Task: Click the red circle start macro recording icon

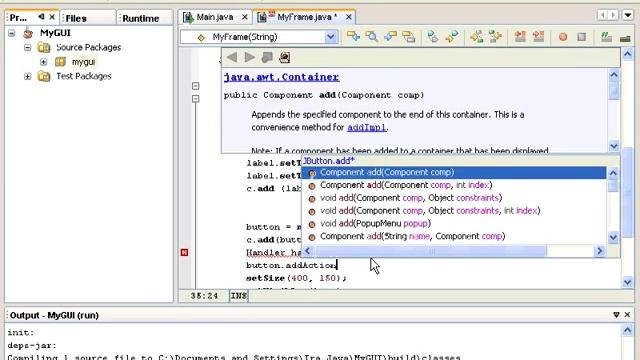Action: click(563, 37)
